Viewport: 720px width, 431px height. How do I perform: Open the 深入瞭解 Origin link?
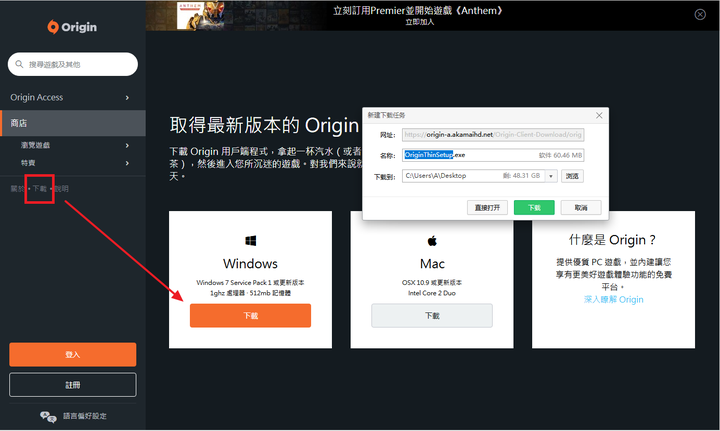tap(613, 300)
